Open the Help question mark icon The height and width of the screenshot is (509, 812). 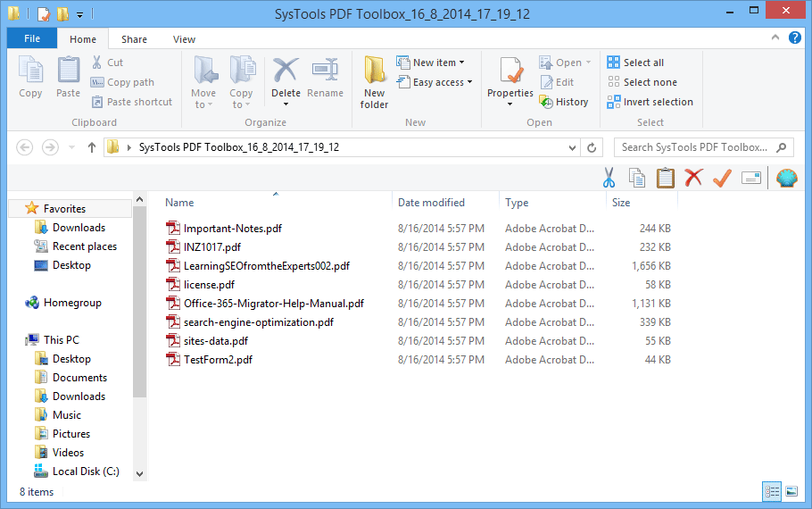tap(794, 38)
